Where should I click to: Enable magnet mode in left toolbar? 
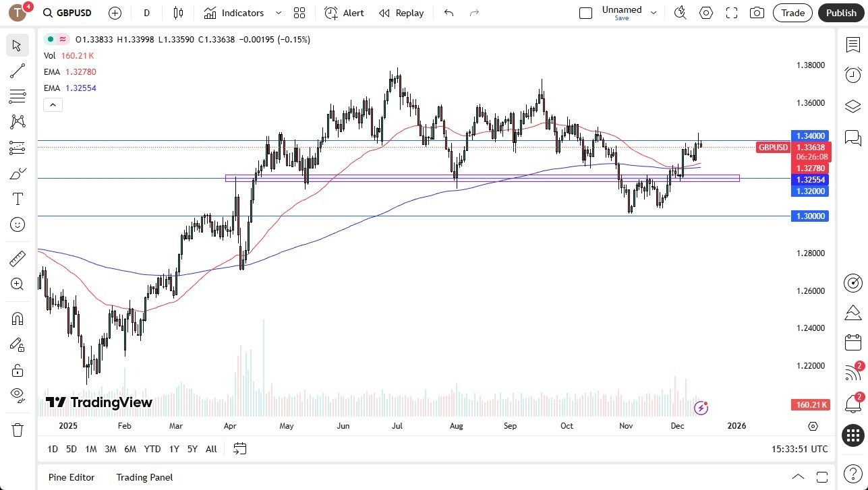17,318
